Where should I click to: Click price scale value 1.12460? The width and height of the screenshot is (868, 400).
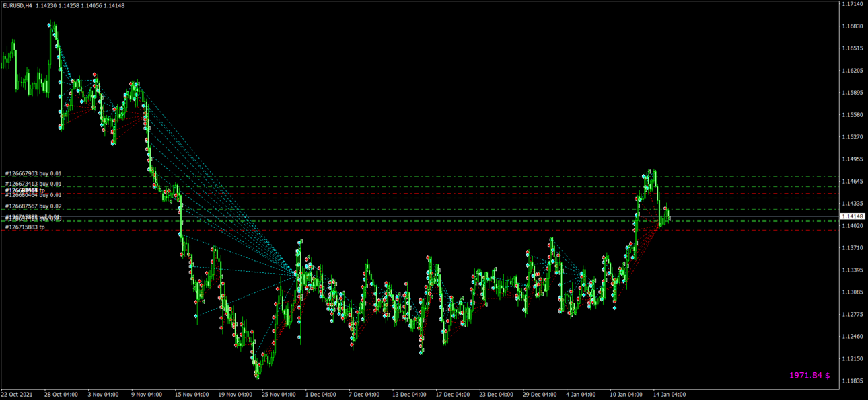tap(852, 336)
